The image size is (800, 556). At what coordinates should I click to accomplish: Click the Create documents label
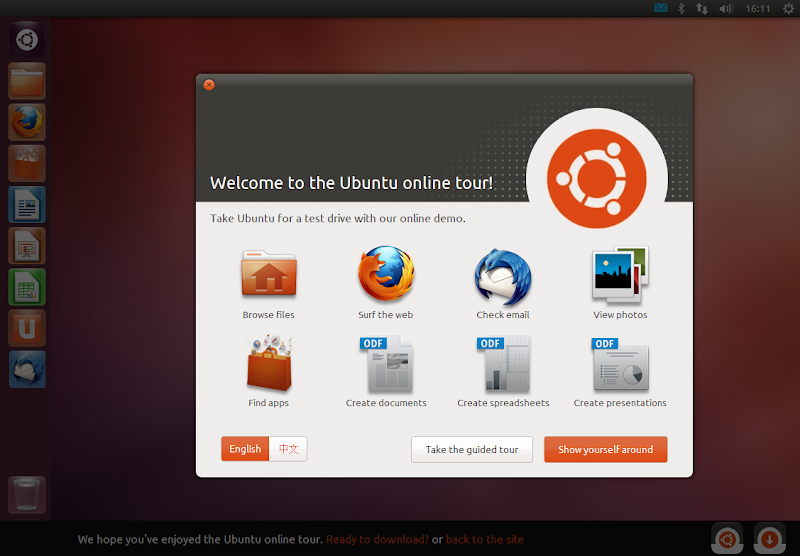386,403
